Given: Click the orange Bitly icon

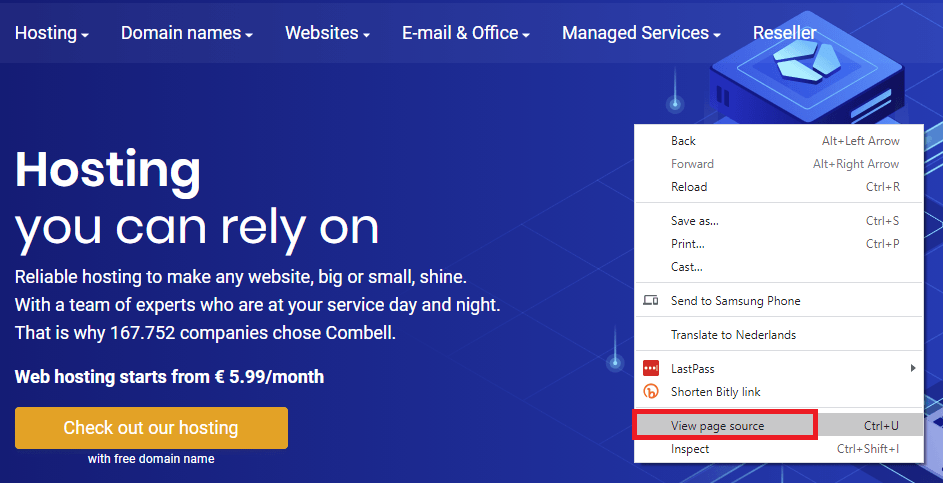Looking at the screenshot, I should coord(651,392).
